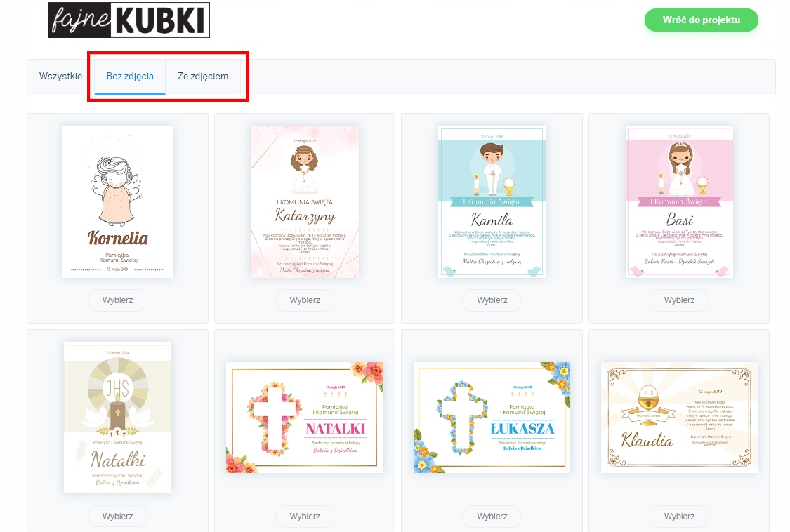Click Wybierz below the Katarzyny template
This screenshot has width=790, height=532.
click(305, 300)
